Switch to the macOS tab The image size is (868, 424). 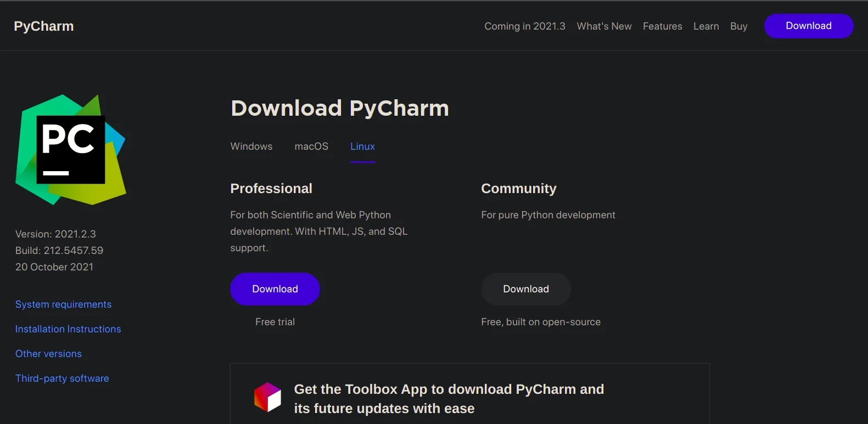[311, 146]
